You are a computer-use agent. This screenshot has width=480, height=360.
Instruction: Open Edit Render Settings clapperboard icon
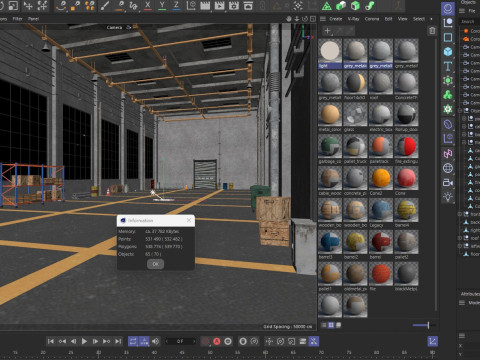[x=234, y=6]
